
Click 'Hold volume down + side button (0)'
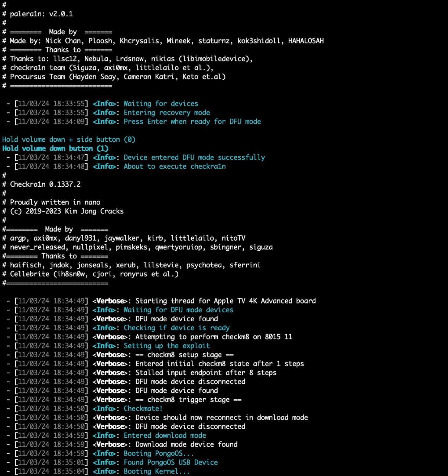[69, 139]
